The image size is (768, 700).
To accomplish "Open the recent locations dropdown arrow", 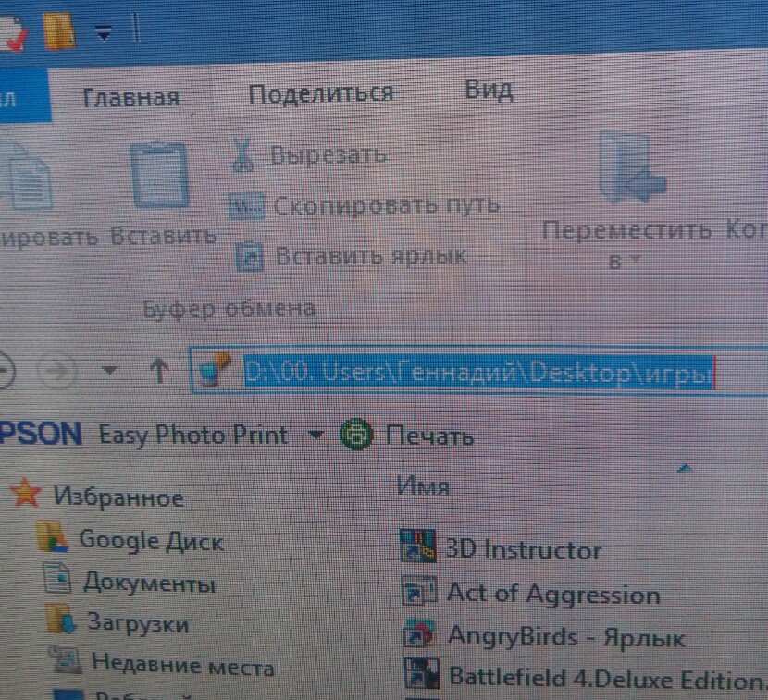I will pyautogui.click(x=109, y=371).
